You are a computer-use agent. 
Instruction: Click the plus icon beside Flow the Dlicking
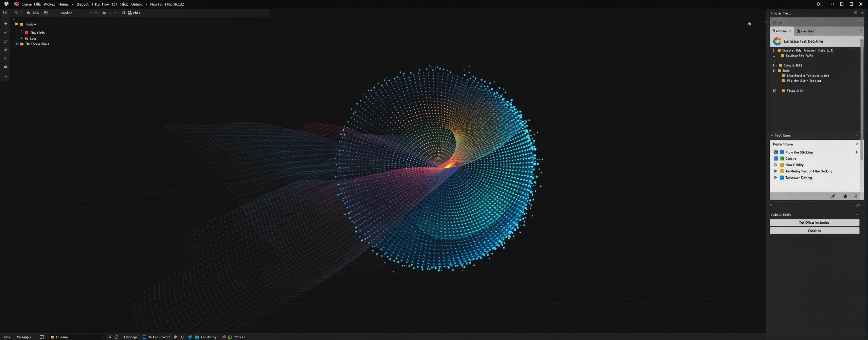[x=857, y=152]
